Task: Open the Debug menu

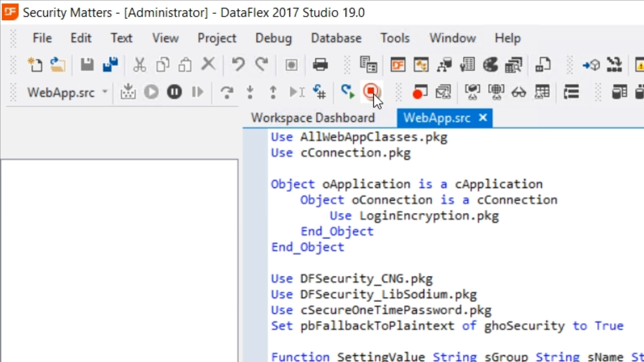Action: (273, 38)
